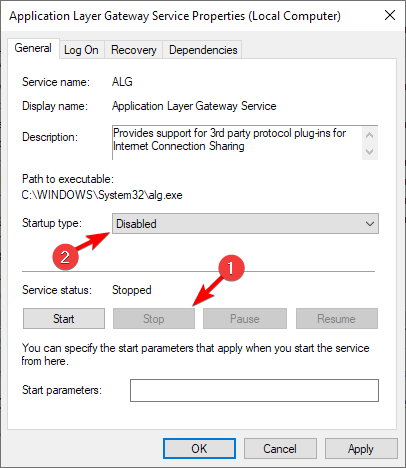Click the ALG service name value
406x468 pixels.
tap(122, 82)
